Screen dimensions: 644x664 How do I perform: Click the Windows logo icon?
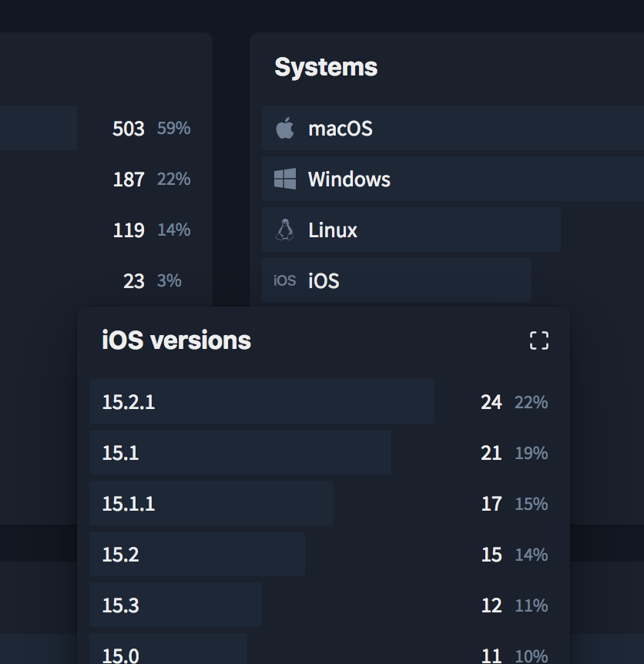pos(285,179)
